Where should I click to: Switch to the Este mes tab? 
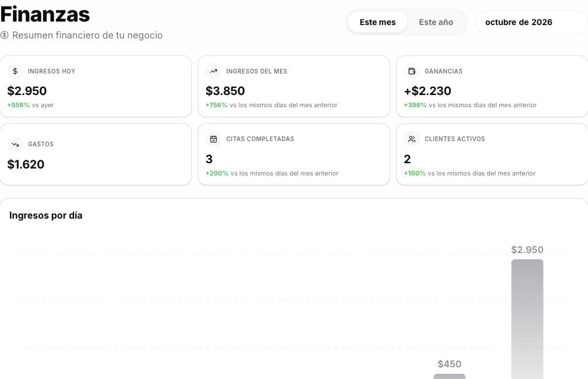(x=377, y=22)
